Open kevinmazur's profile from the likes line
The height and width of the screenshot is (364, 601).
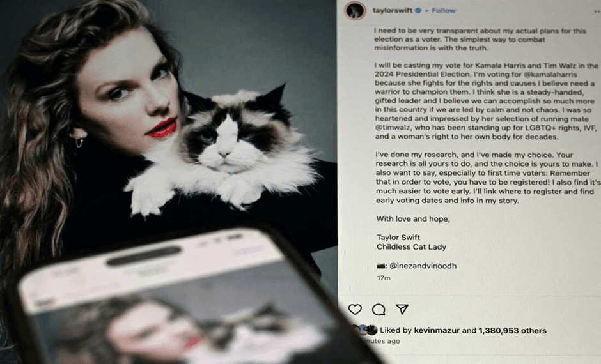[437, 330]
